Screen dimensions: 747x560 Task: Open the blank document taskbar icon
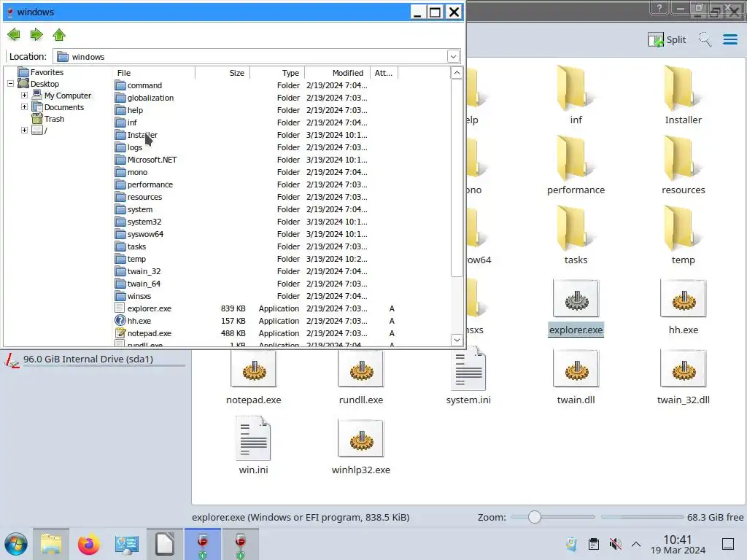pos(165,544)
